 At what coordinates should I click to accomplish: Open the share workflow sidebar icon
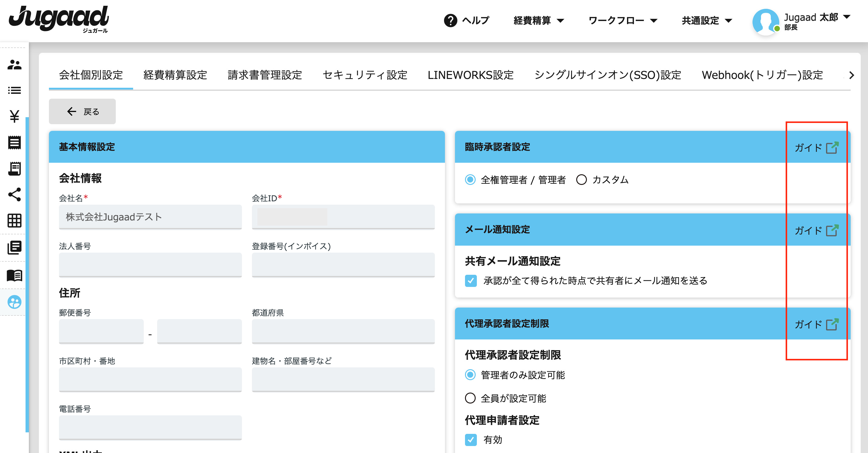(14, 195)
